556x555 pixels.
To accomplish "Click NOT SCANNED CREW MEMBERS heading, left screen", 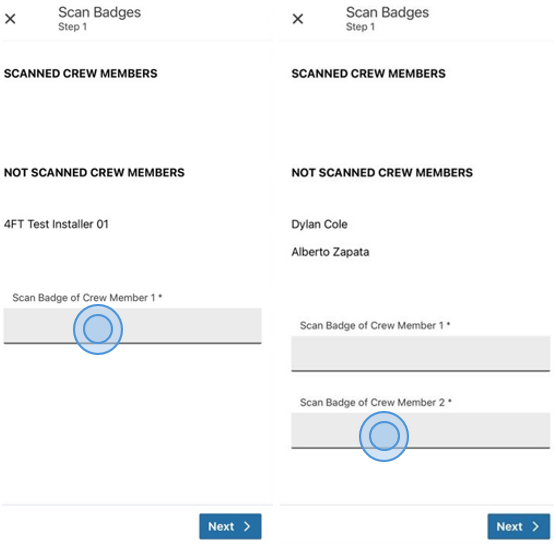I will tap(94, 172).
